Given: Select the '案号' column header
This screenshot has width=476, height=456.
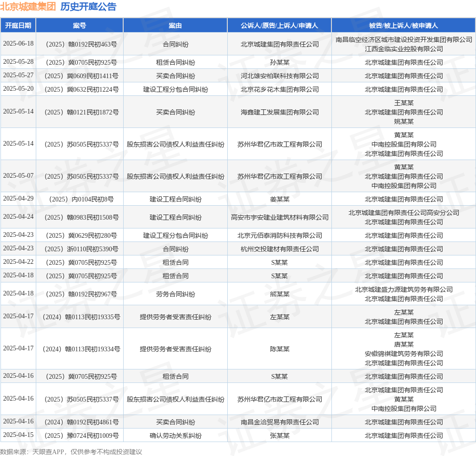Looking at the screenshot, I should (79, 26).
